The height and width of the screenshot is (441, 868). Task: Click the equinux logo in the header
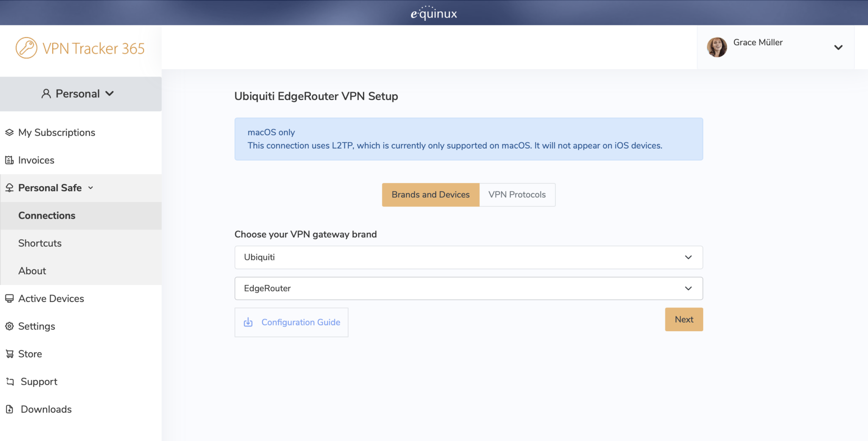pyautogui.click(x=434, y=13)
